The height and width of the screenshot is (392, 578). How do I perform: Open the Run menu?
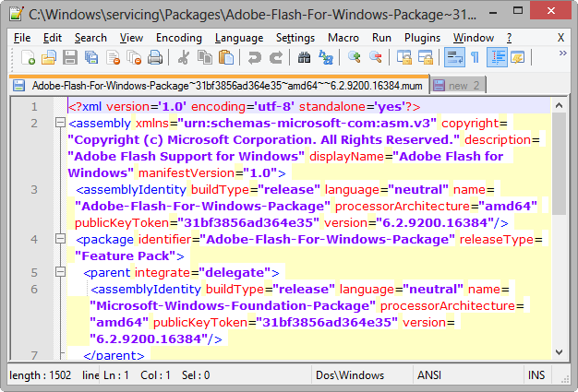[x=381, y=38]
